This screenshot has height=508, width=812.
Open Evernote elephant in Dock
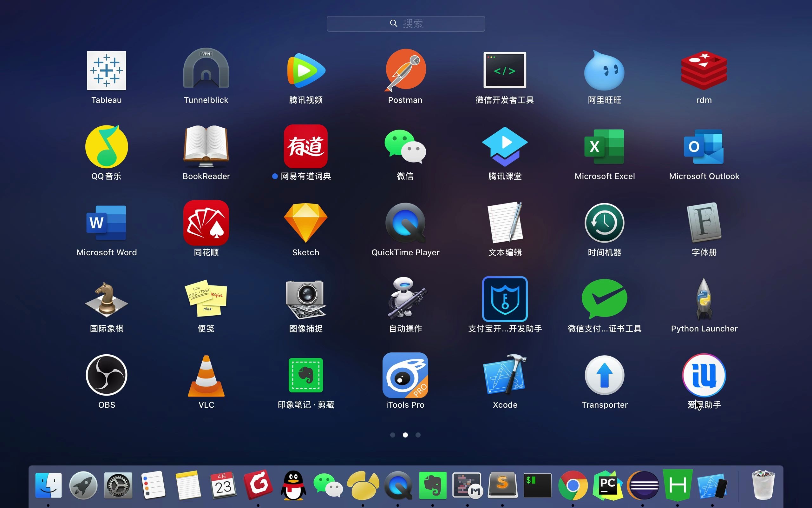(x=433, y=485)
